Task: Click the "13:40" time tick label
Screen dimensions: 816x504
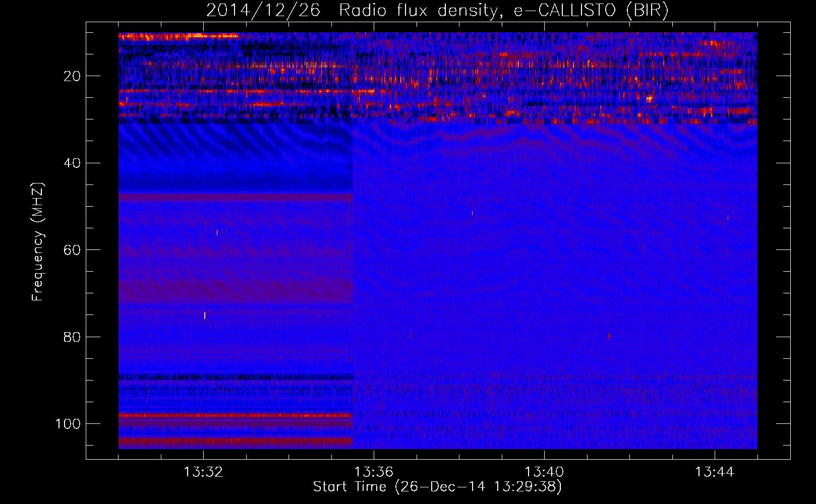Action: (x=544, y=472)
